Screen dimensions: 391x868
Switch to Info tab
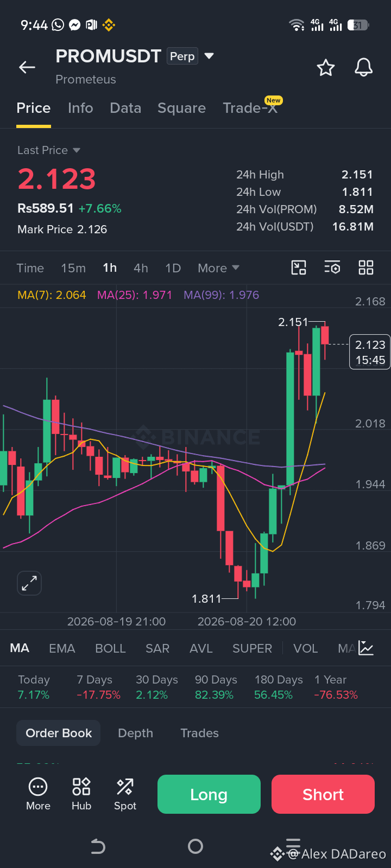click(x=80, y=108)
